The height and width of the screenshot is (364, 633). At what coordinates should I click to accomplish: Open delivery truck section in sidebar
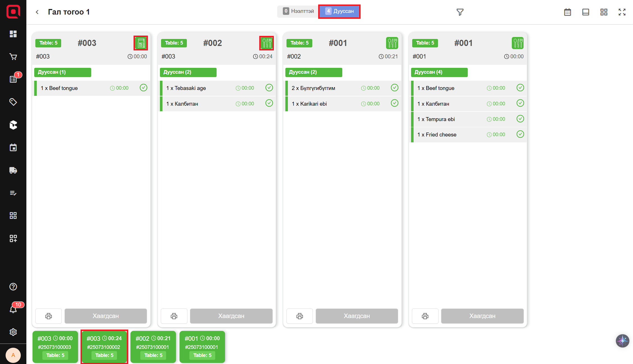pyautogui.click(x=13, y=170)
